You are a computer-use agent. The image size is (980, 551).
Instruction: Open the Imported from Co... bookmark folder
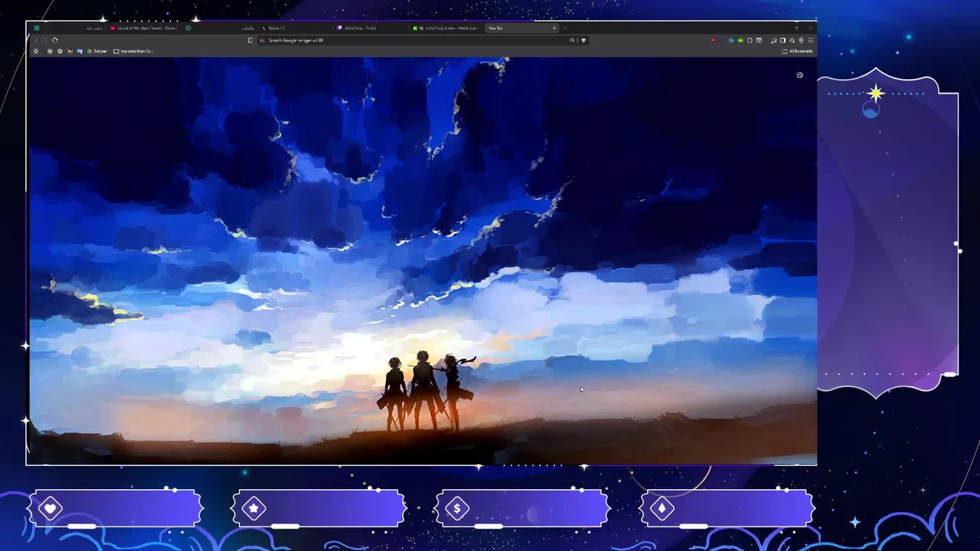click(133, 51)
